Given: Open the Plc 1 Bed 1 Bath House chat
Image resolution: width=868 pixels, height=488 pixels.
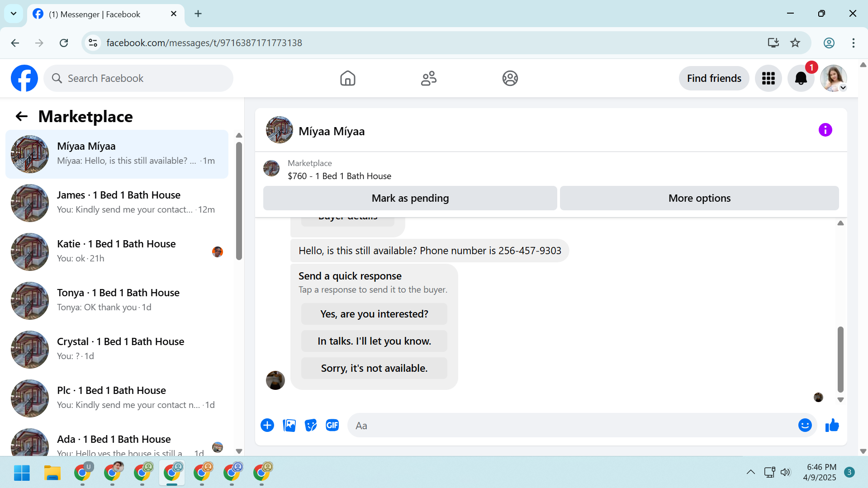Looking at the screenshot, I should (x=117, y=398).
